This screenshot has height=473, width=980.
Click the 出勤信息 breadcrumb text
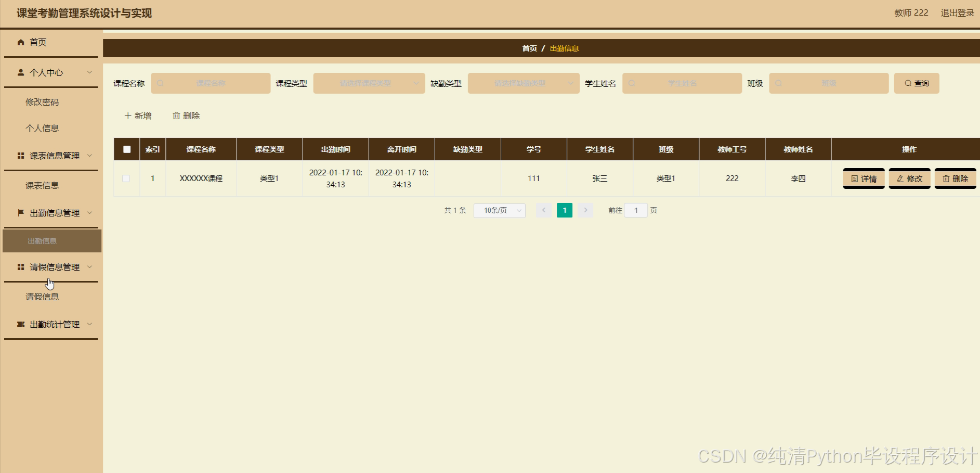[564, 48]
